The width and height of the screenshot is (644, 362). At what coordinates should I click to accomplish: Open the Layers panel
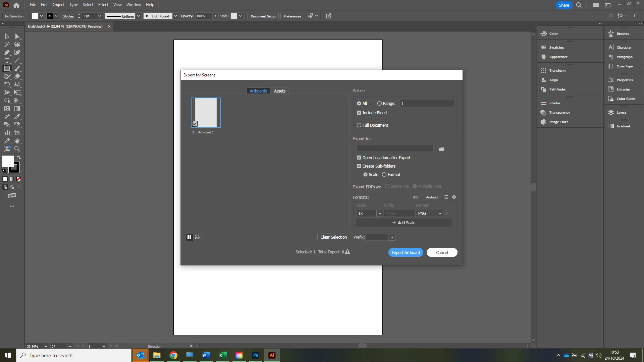coord(621,113)
